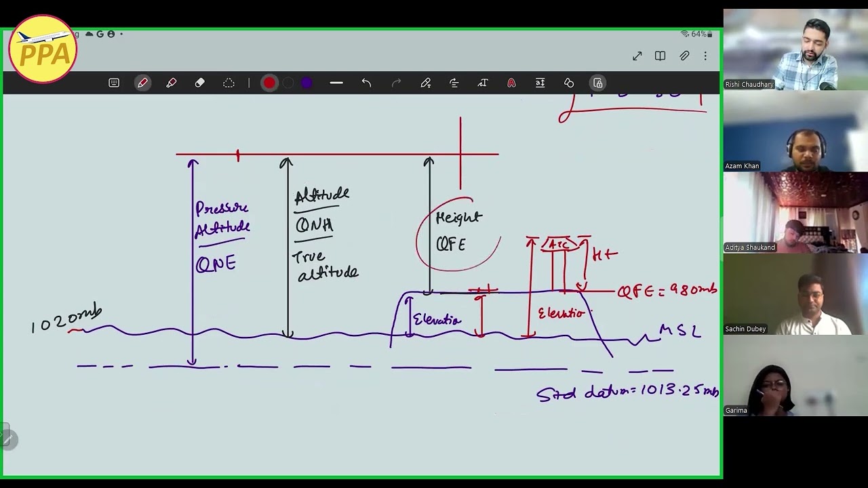Viewport: 868px width, 488px height.
Task: Choose the purple pen color
Action: [307, 83]
